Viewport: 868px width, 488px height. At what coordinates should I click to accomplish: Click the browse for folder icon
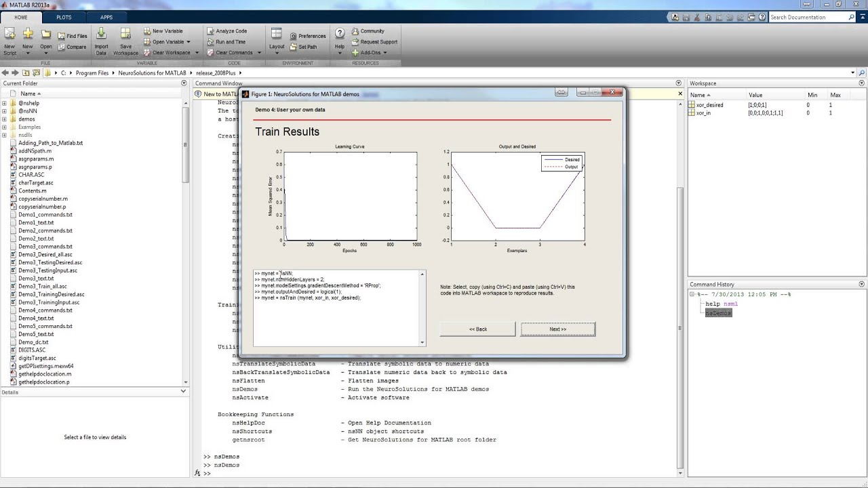[x=37, y=73]
